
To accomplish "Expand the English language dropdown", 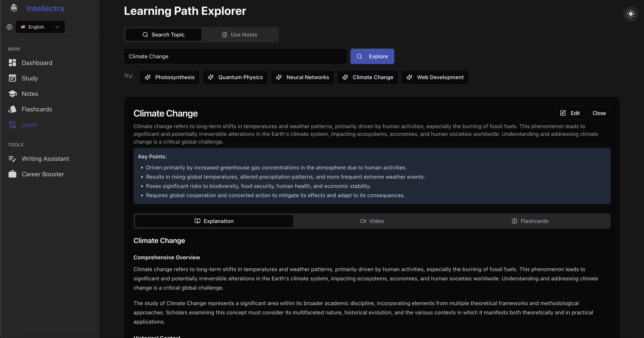I will 40,27.
